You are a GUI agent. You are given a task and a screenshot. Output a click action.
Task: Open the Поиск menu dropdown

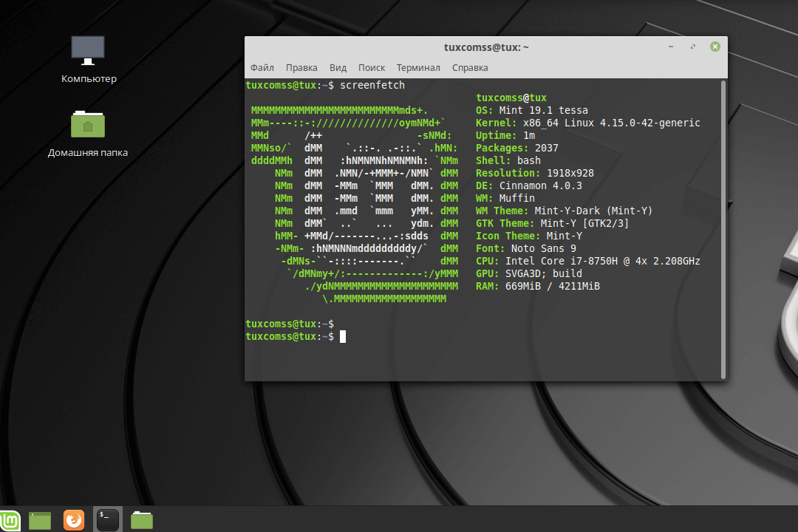pyautogui.click(x=372, y=67)
